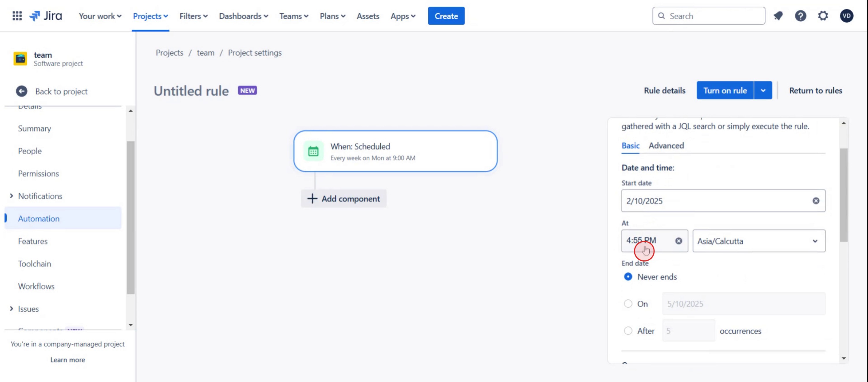The image size is (868, 382).
Task: Click the VD profile avatar
Action: [846, 16]
